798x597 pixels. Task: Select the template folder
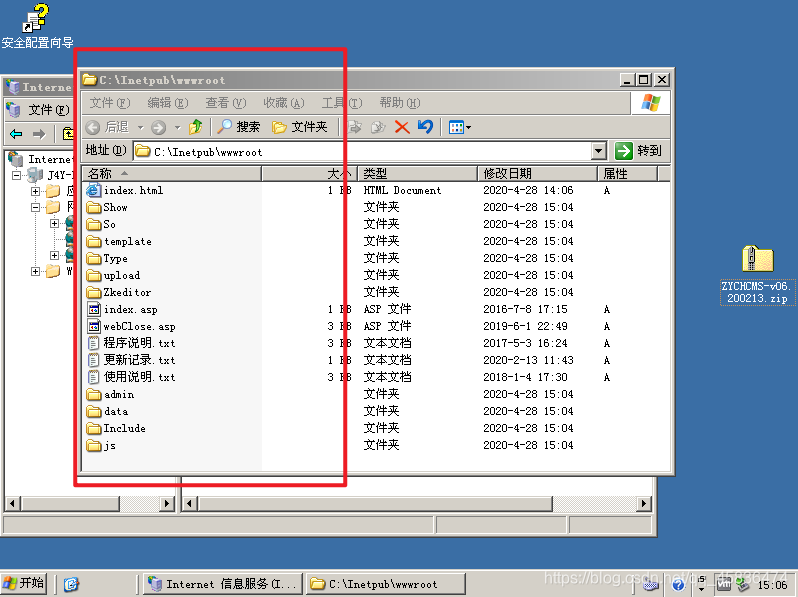click(119, 242)
